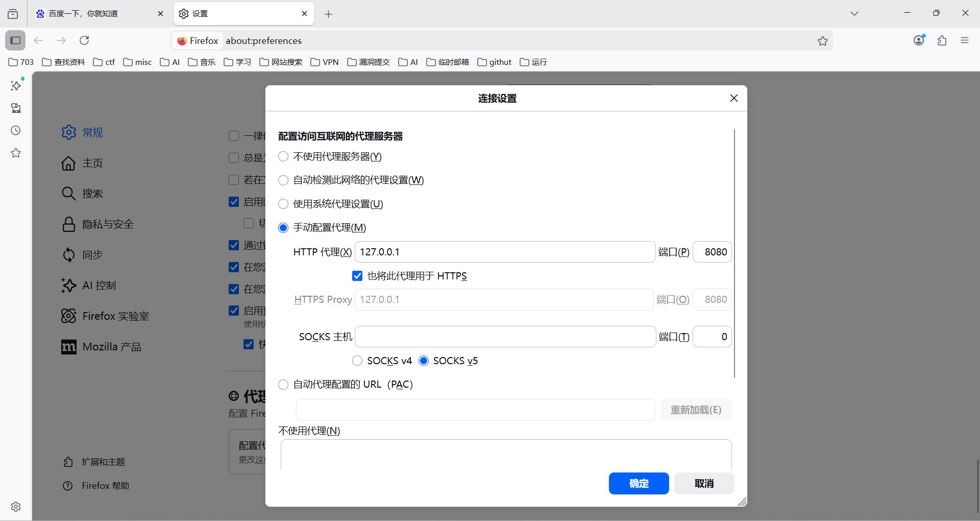
Task: Click the SOCKS 主机 input field
Action: (505, 337)
